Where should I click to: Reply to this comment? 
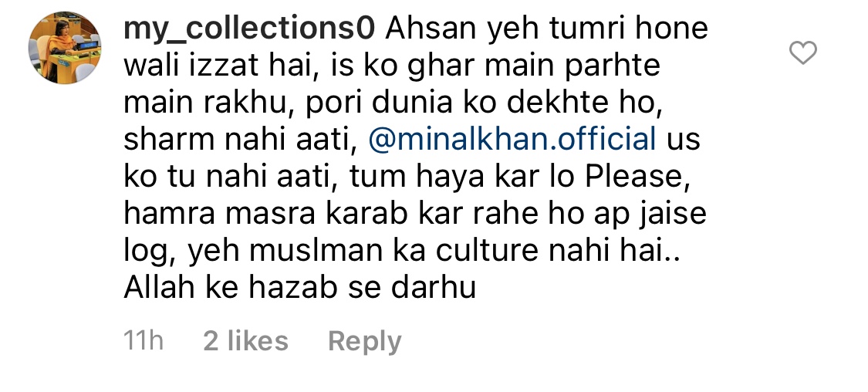[364, 342]
